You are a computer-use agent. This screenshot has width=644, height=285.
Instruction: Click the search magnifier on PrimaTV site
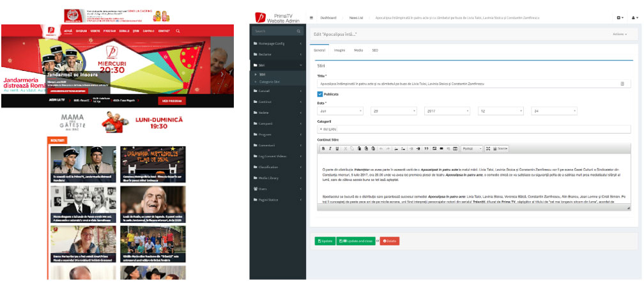click(x=178, y=31)
